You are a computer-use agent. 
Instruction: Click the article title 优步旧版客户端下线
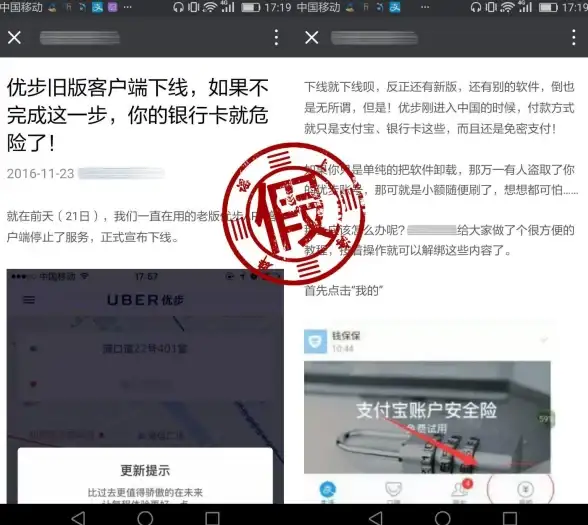pos(138,115)
